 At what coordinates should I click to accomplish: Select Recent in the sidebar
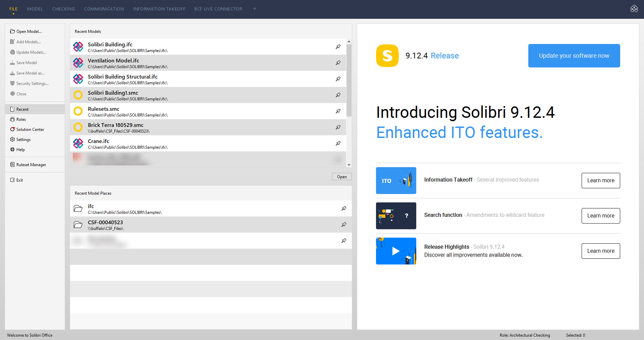tap(35, 109)
